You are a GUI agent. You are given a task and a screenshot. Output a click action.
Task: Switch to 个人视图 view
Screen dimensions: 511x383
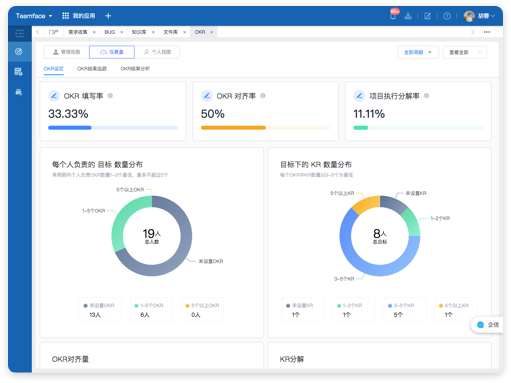(157, 52)
